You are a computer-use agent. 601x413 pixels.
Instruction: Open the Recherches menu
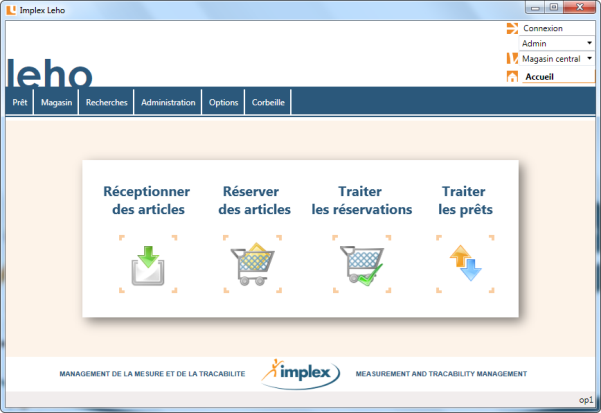click(107, 102)
